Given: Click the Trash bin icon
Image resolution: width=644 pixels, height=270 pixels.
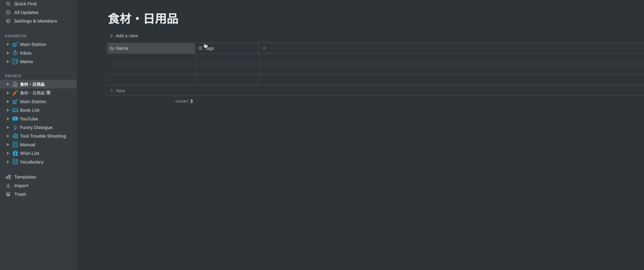Looking at the screenshot, I should 8,194.
